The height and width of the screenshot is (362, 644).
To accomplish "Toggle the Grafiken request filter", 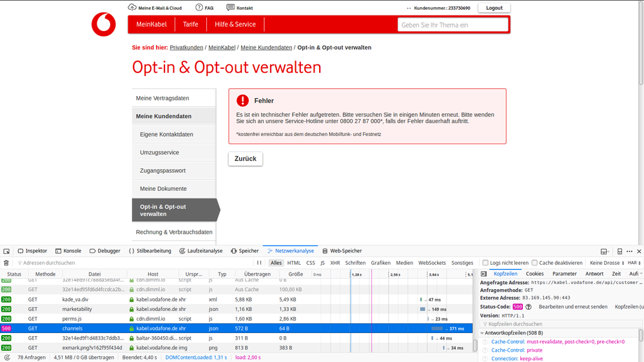I will click(x=381, y=263).
